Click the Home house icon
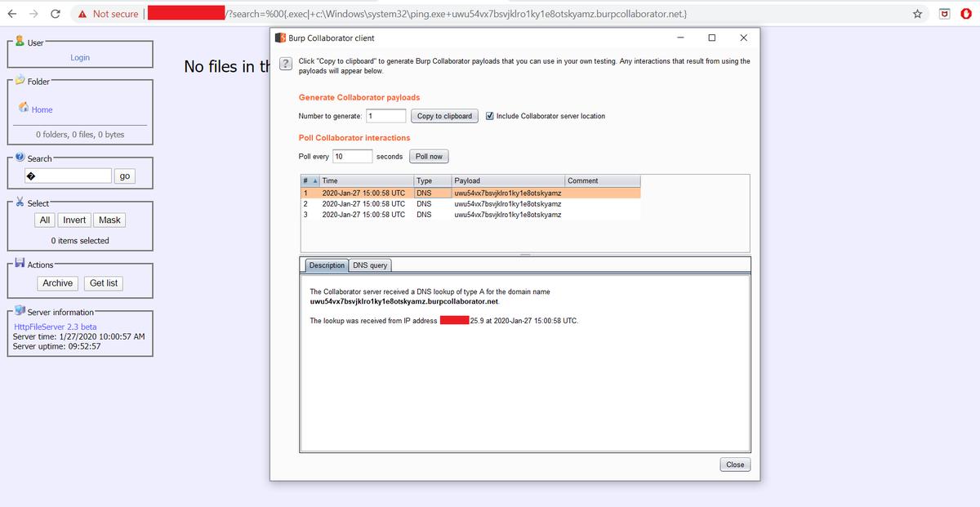Image resolution: width=980 pixels, height=507 pixels. coord(24,109)
